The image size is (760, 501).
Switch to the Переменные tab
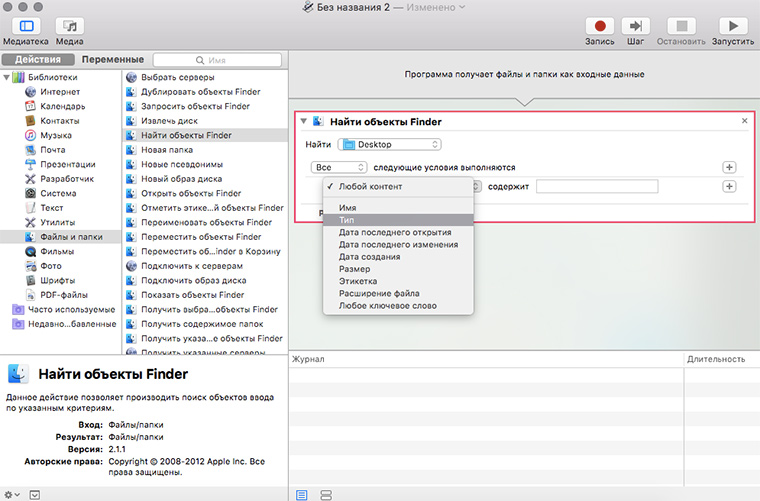[112, 60]
